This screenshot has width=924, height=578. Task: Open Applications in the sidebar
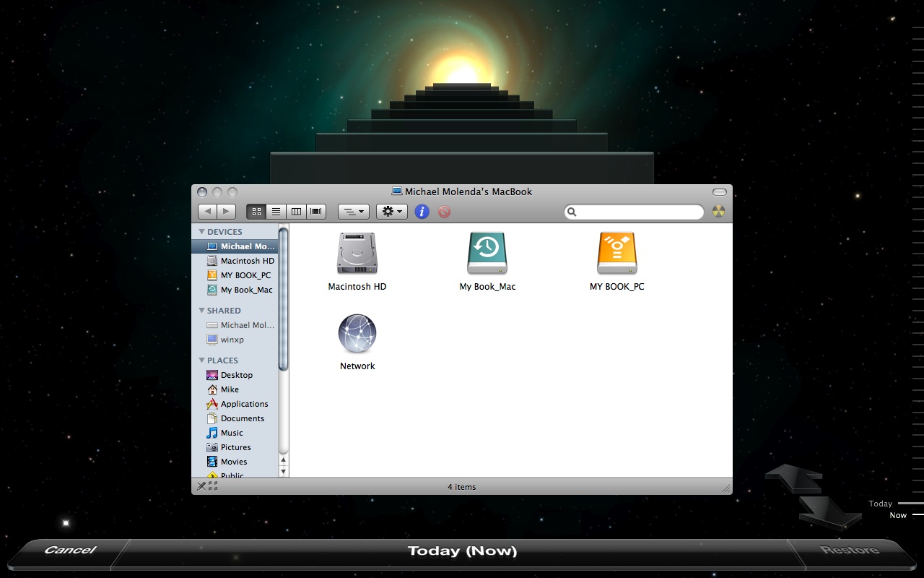235,404
